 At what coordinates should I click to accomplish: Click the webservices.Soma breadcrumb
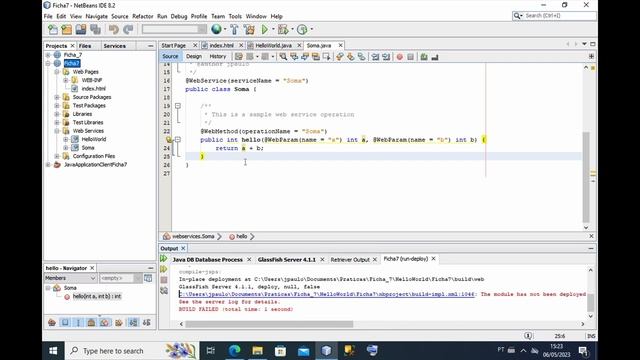193,236
